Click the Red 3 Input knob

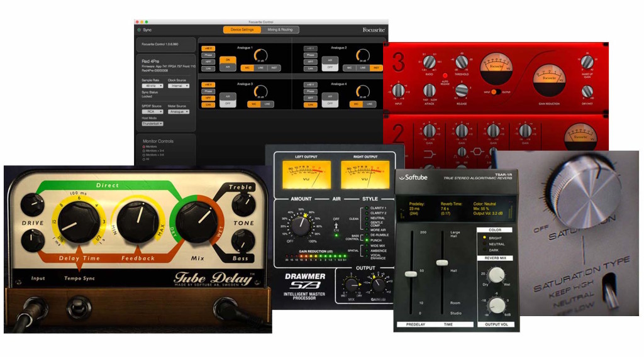pyautogui.click(x=398, y=91)
